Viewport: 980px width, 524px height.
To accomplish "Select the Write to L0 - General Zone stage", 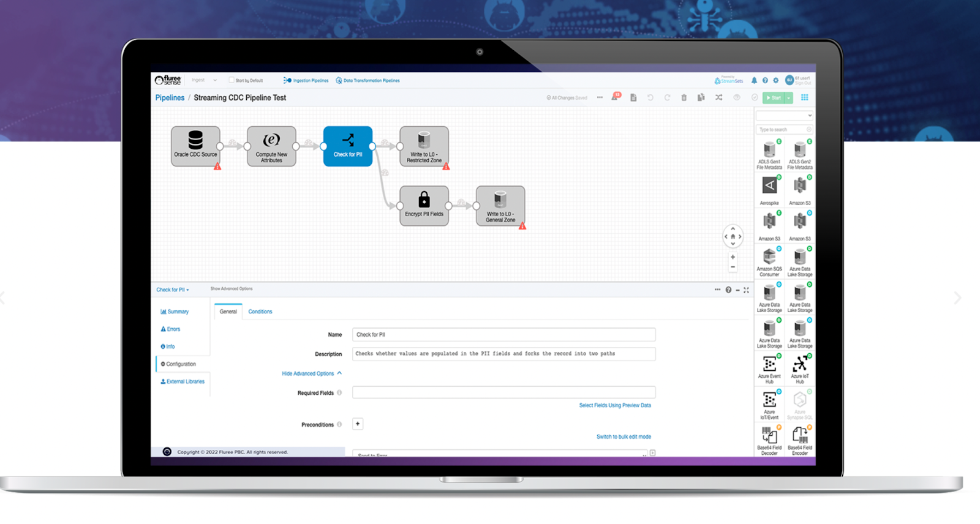I will [500, 206].
